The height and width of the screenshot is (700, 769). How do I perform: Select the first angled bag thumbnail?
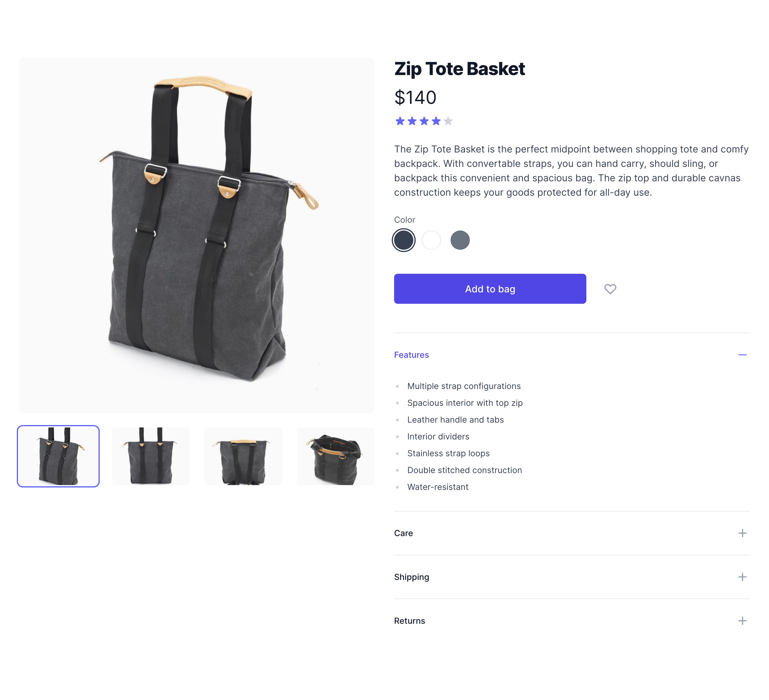[58, 456]
